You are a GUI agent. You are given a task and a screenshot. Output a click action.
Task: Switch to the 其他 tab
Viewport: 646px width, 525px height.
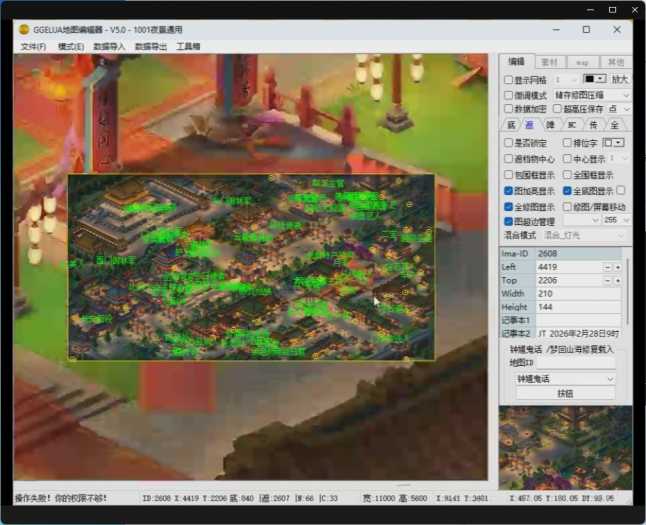pyautogui.click(x=616, y=62)
